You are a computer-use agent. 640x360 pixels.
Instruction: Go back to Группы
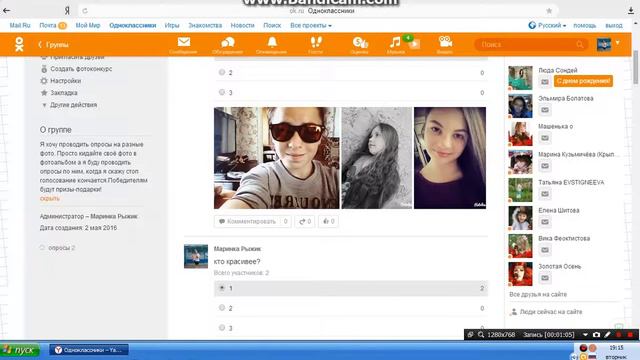click(x=53, y=44)
